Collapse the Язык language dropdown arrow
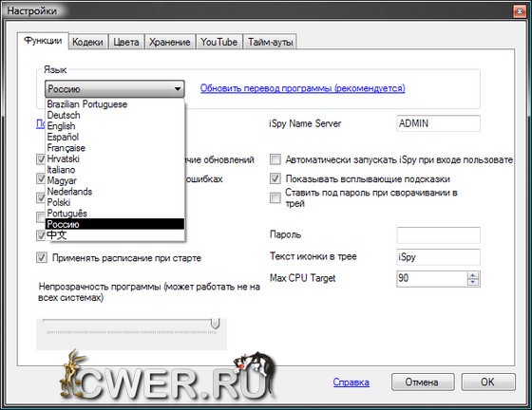 tap(178, 89)
